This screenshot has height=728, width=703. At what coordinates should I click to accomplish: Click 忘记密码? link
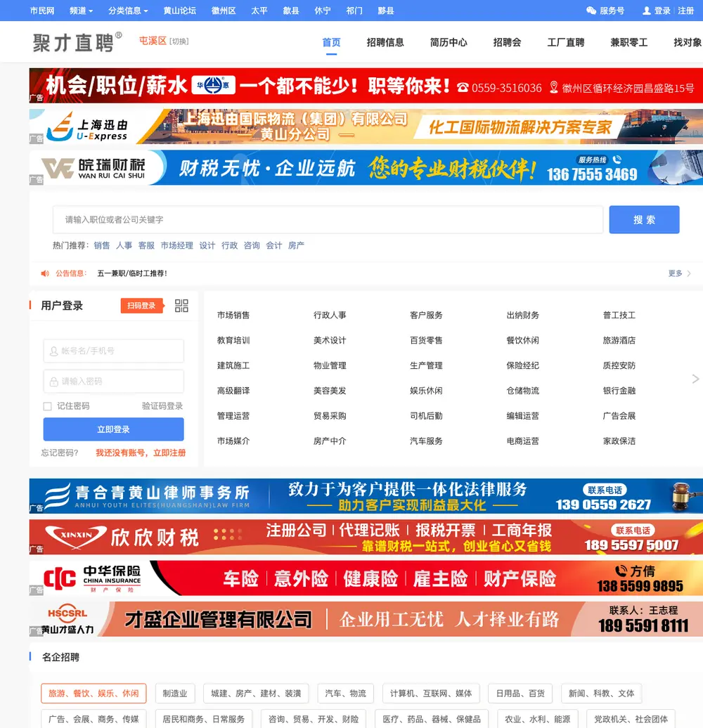click(x=60, y=453)
